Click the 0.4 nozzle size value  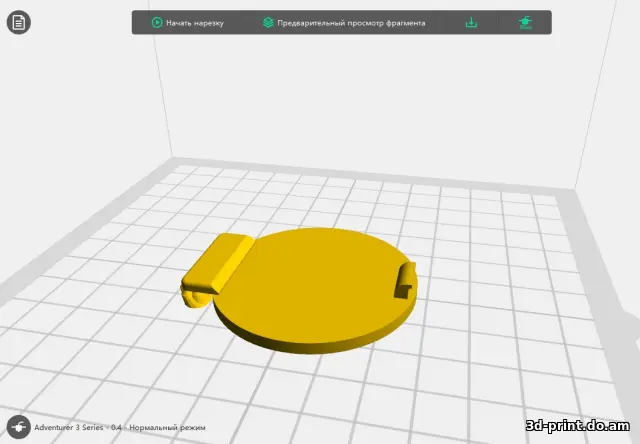[116, 427]
